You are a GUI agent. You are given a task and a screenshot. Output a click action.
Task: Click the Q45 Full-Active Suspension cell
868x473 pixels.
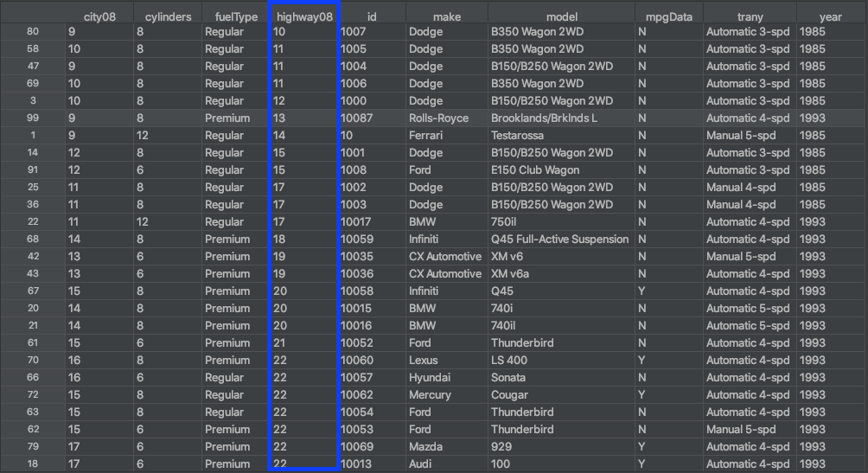tap(559, 240)
